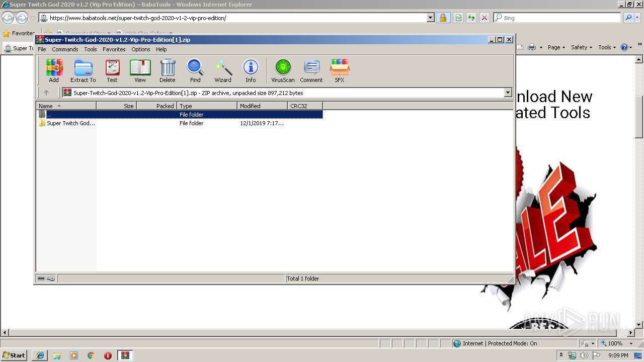Screen dimensions: 644x362
Task: Open the Help menu in WinRAR
Action: [161, 49]
